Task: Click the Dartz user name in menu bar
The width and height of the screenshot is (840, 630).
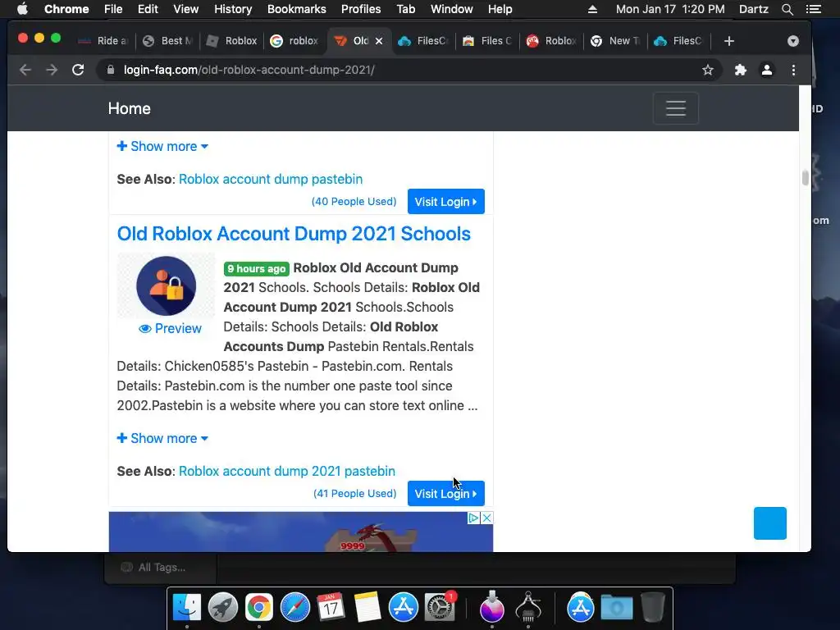Action: pyautogui.click(x=753, y=9)
